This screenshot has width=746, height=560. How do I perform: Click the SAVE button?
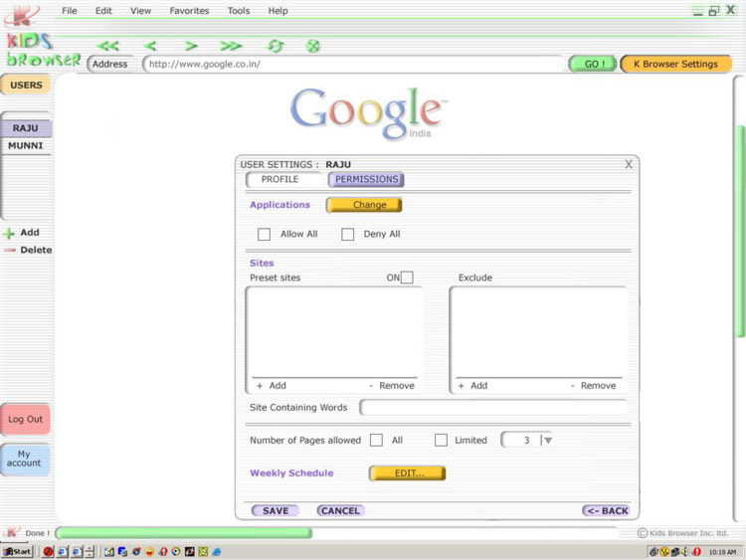click(x=276, y=510)
